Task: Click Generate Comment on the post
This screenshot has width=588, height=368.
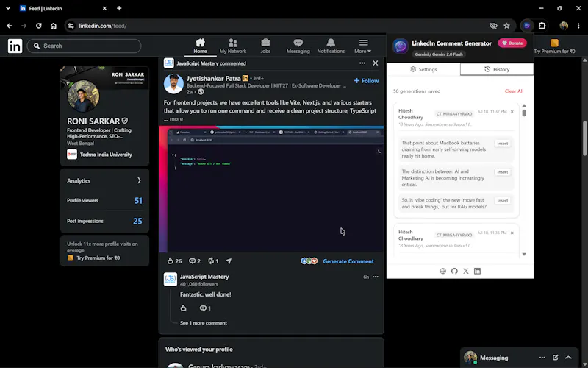Action: click(x=348, y=261)
